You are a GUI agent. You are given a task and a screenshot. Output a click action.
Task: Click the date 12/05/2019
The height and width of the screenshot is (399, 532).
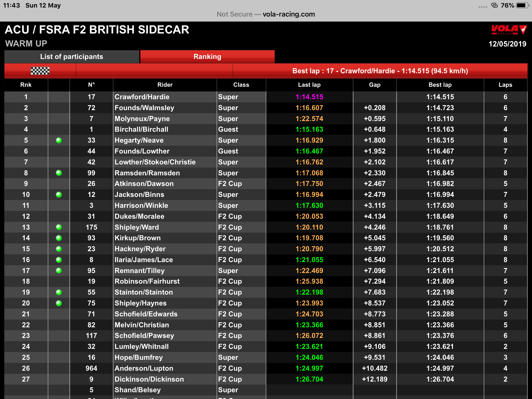pos(507,44)
